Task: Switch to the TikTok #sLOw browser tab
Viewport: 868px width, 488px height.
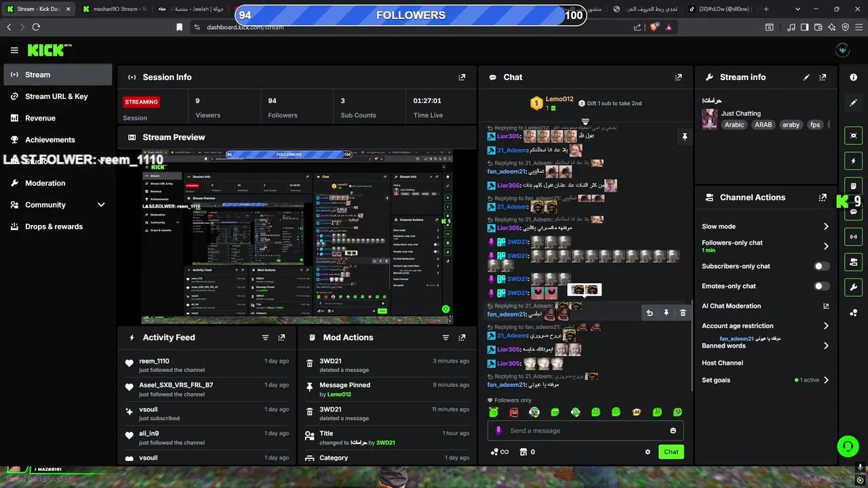Action: coord(719,9)
